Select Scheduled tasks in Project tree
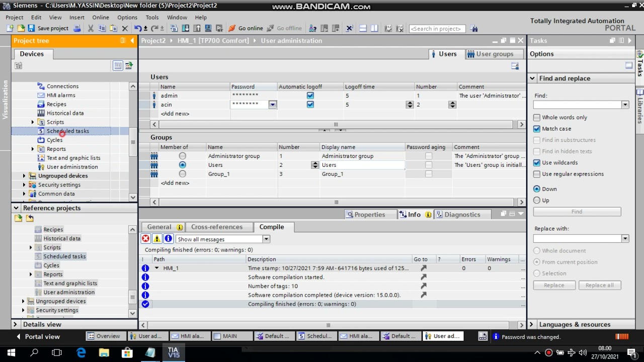644x362 pixels. [67, 131]
